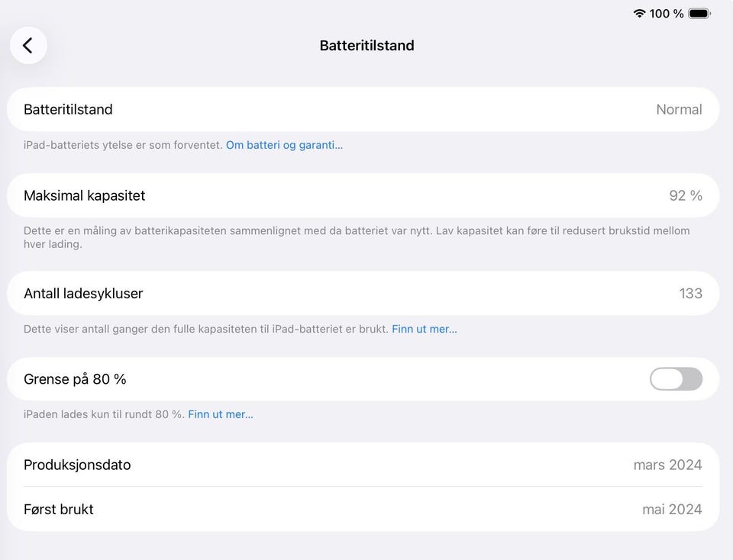Open Finn ut mer link about 80 % limit
This screenshot has height=560, width=733.
pyautogui.click(x=220, y=414)
